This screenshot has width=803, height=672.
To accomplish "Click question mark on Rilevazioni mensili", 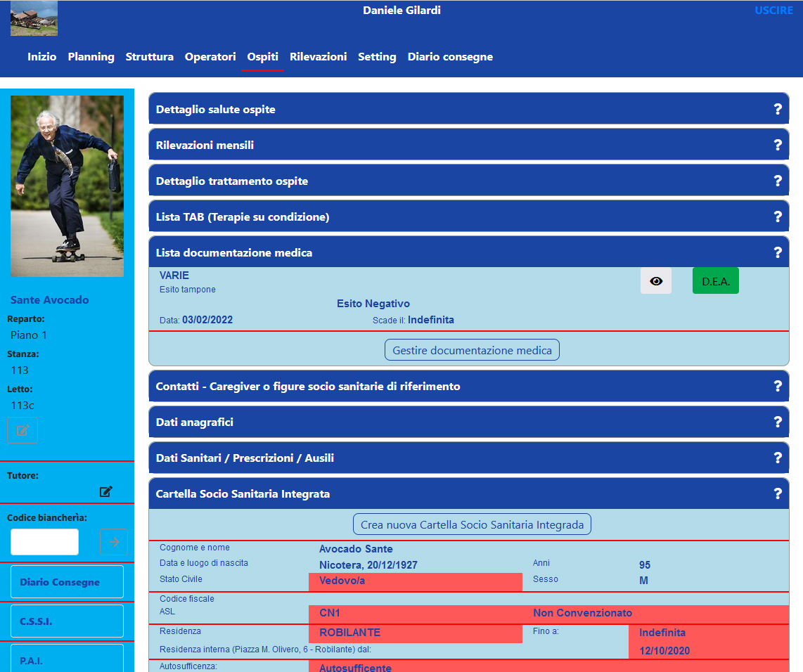I will click(x=778, y=146).
